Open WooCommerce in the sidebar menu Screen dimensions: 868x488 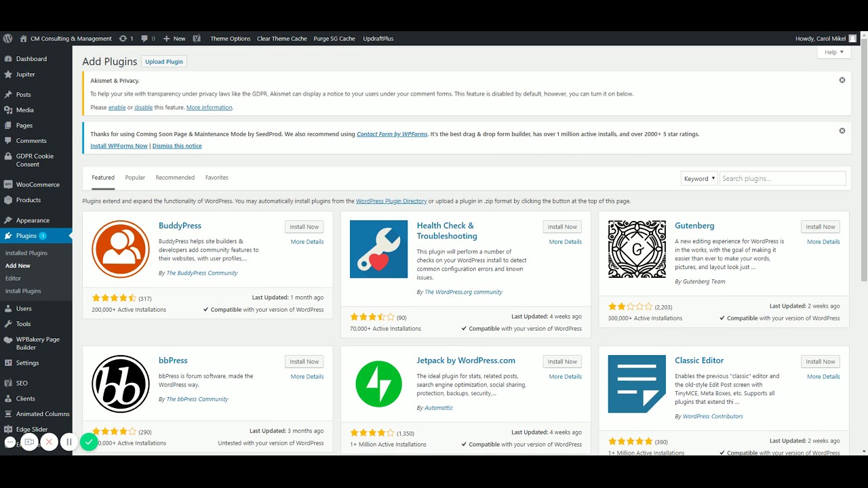tap(37, 184)
